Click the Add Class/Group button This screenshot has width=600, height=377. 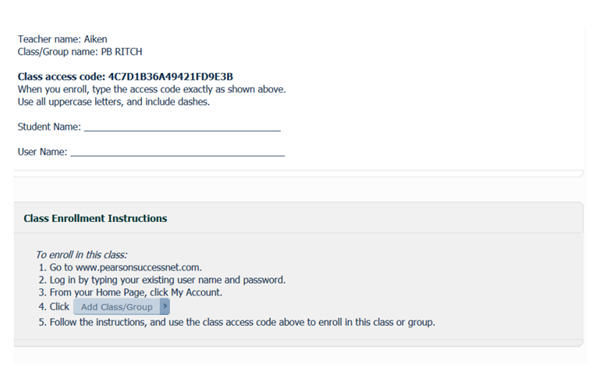122,307
